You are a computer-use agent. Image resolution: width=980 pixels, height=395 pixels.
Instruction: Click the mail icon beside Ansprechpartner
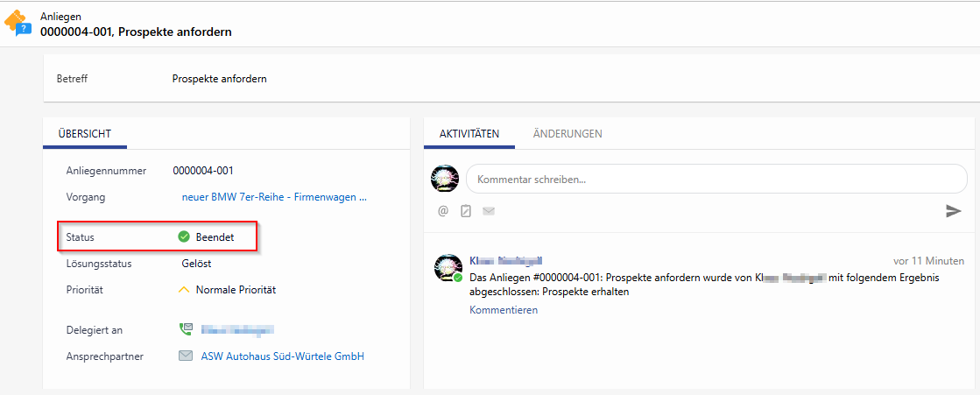185,356
